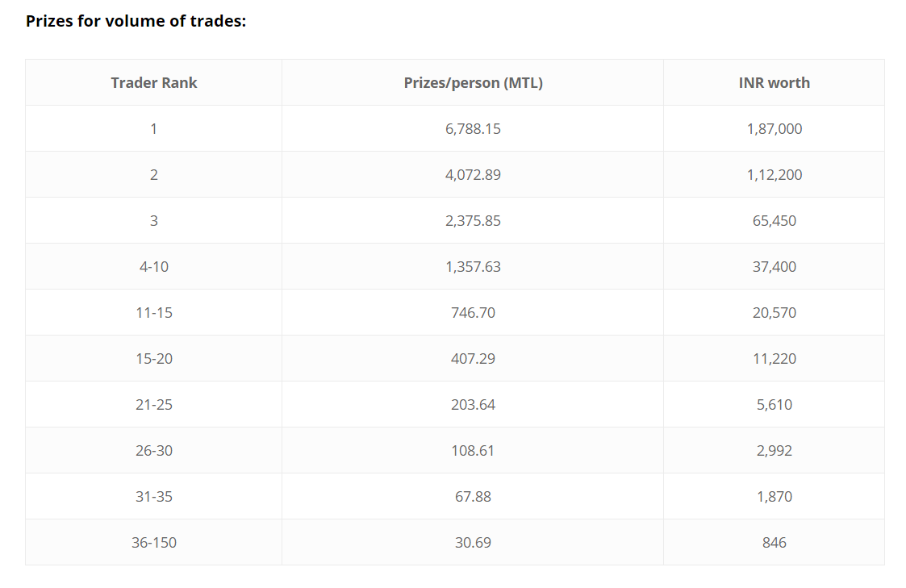Image resolution: width=906 pixels, height=588 pixels.
Task: Select the 11-15 rank row cell
Action: [153, 312]
